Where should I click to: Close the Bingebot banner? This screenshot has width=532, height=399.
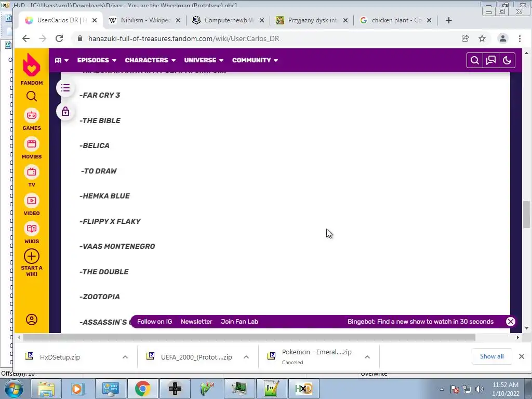coord(511,322)
